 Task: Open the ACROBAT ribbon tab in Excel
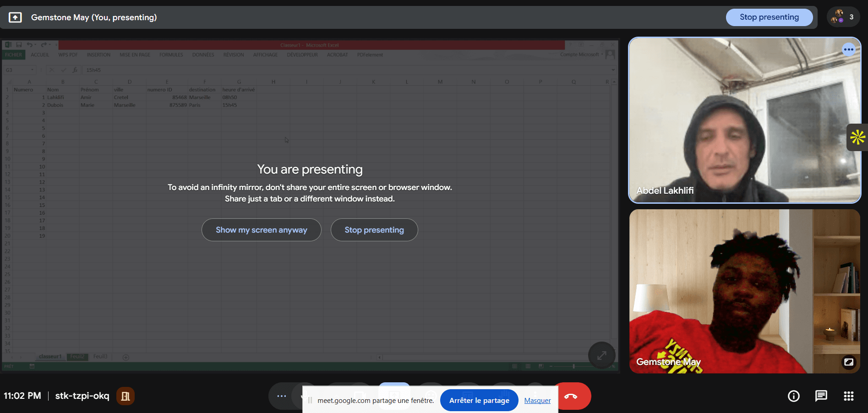(338, 55)
